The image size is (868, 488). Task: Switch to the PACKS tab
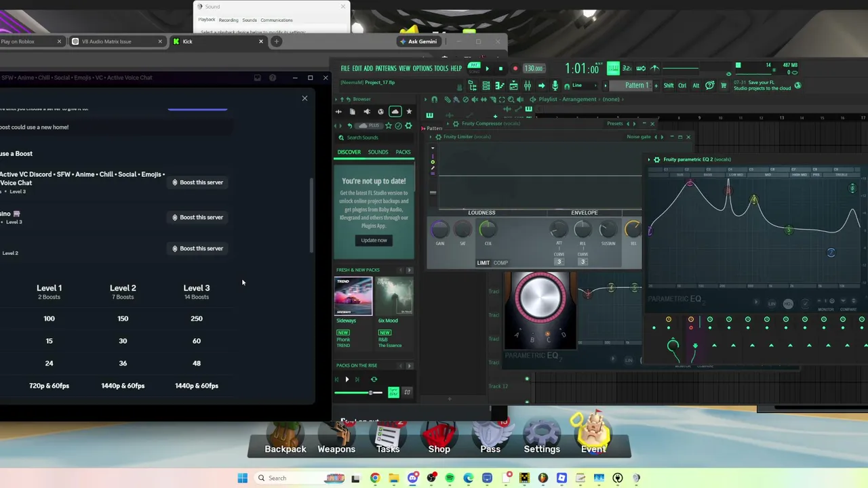click(x=403, y=152)
